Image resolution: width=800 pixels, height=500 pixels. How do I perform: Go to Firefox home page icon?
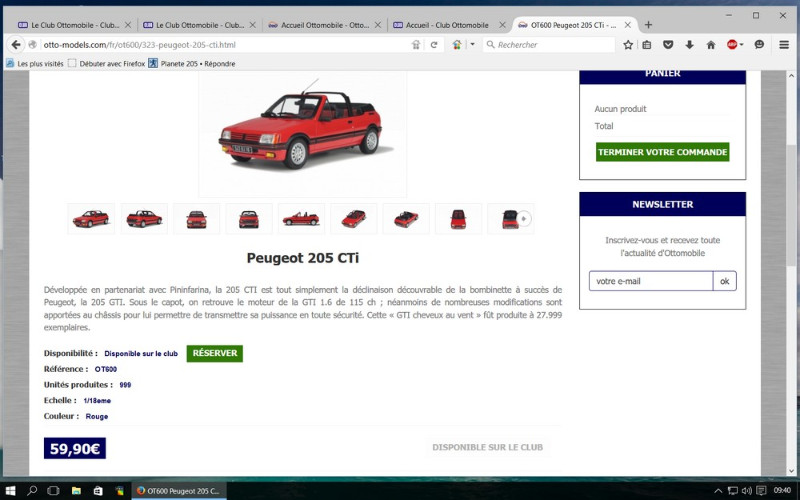[x=711, y=45]
